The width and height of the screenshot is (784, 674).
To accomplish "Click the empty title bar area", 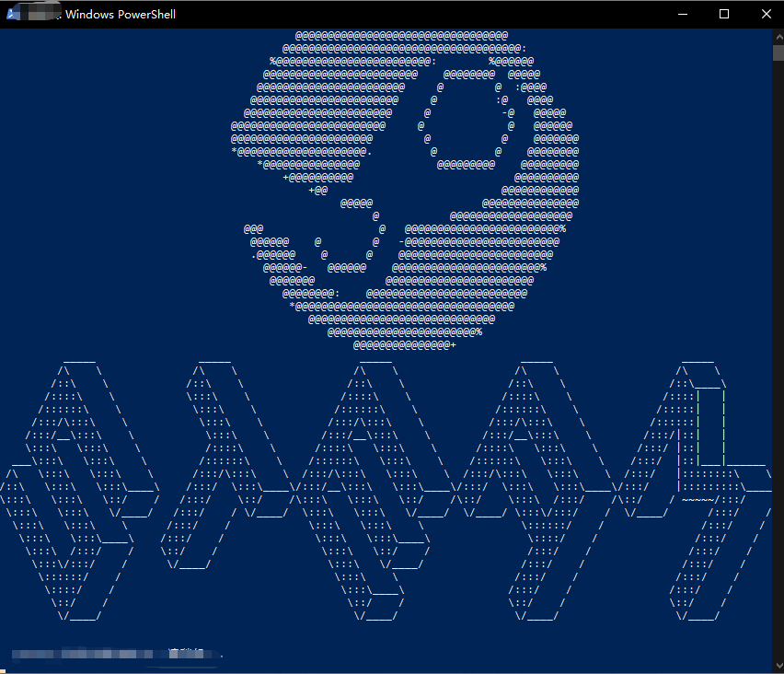I will [414, 14].
